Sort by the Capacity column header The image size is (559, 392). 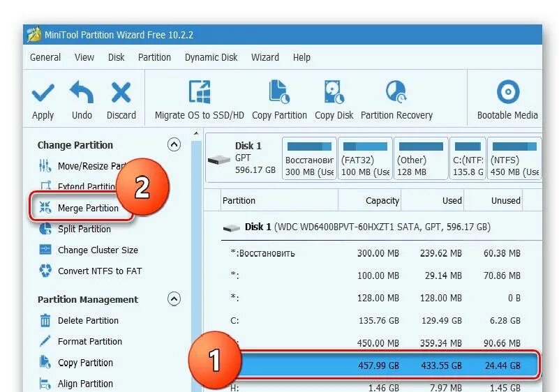pos(369,201)
